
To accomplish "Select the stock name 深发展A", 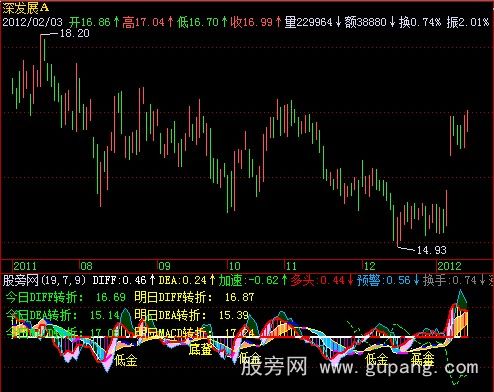I will [x=26, y=8].
